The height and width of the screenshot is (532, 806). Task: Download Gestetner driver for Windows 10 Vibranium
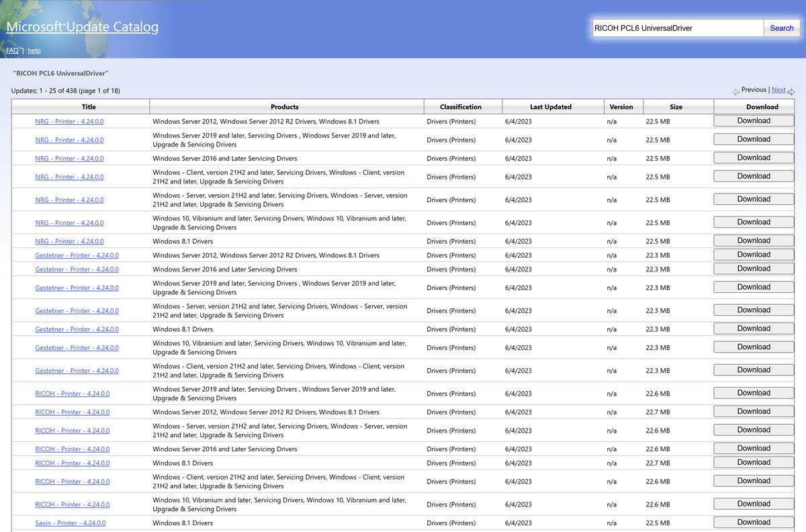tap(754, 347)
